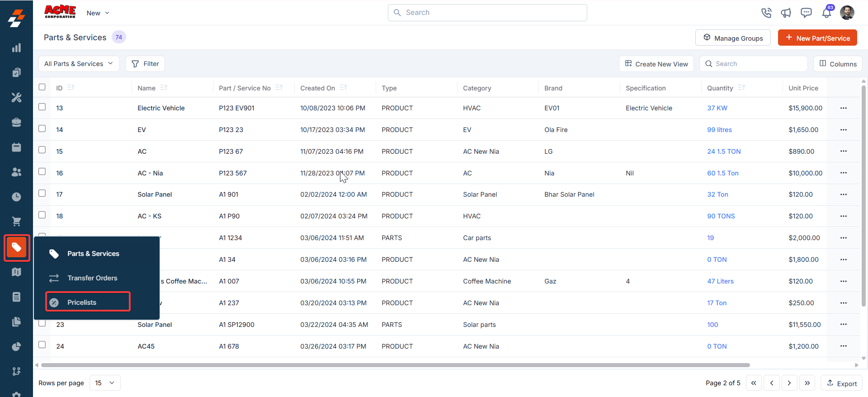
Task: Open the user profile avatar
Action: 847,13
